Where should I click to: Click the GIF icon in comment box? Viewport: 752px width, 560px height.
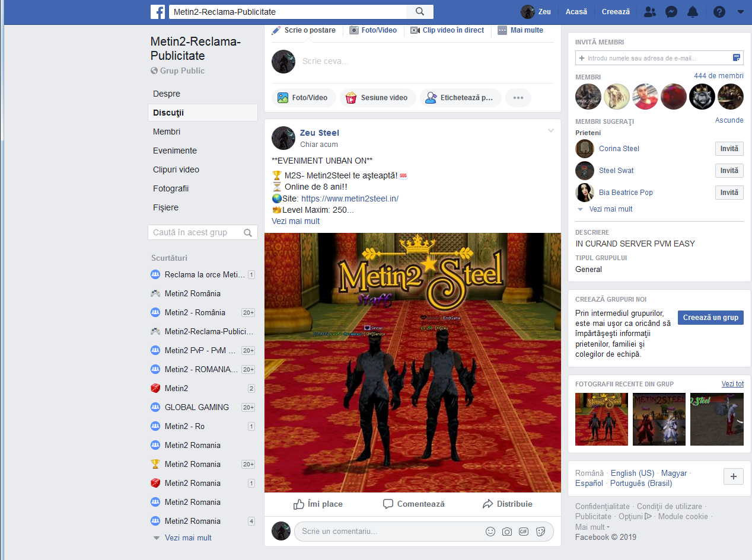pos(524,532)
